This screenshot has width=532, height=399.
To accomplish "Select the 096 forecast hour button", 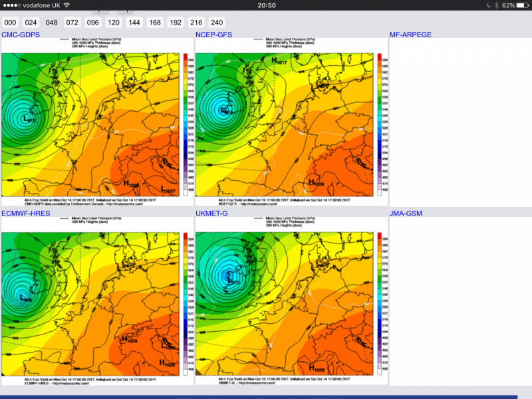I will (x=93, y=23).
